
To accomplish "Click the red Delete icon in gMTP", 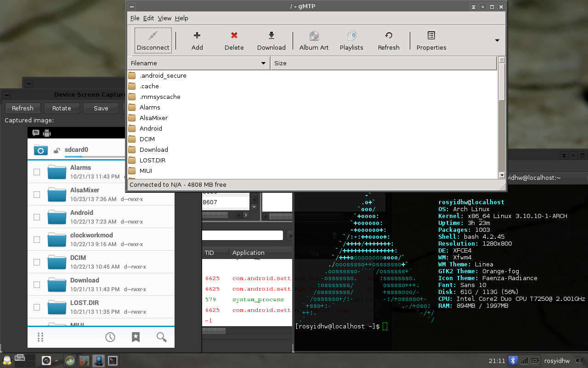I will 234,35.
